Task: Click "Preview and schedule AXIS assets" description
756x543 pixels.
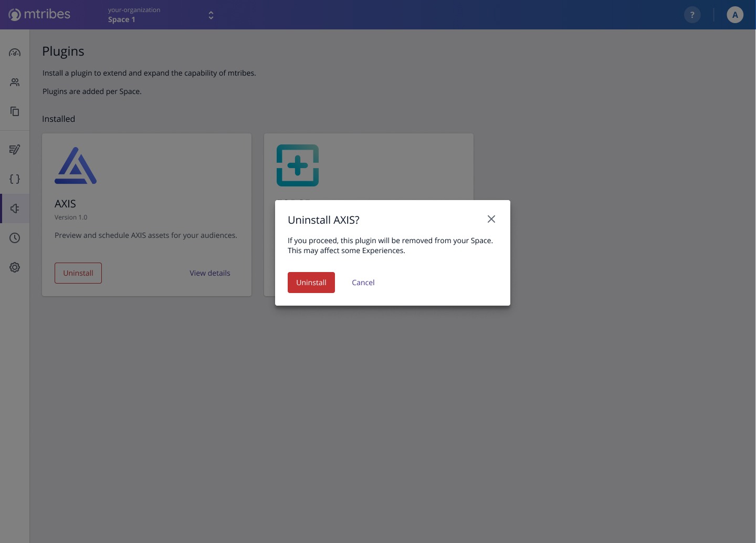Action: click(x=146, y=235)
